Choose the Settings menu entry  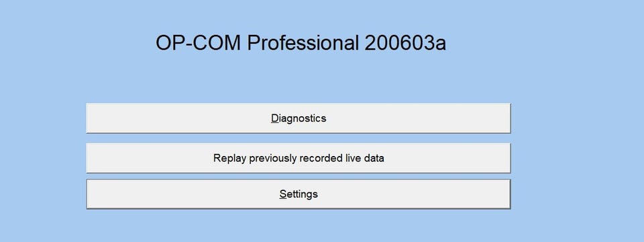[x=298, y=194]
